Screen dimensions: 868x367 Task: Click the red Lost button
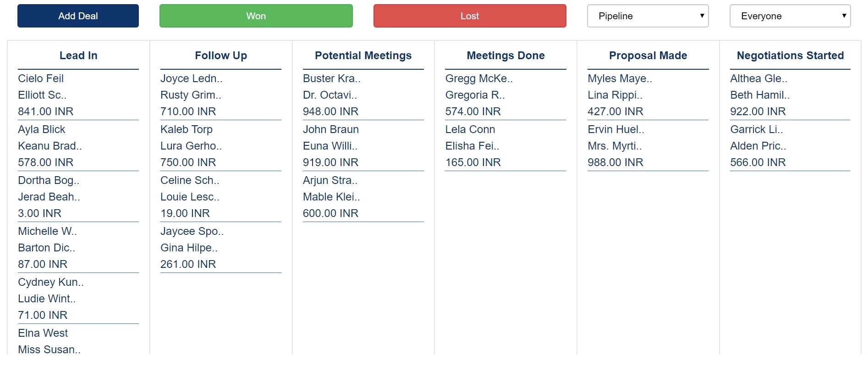pyautogui.click(x=470, y=16)
